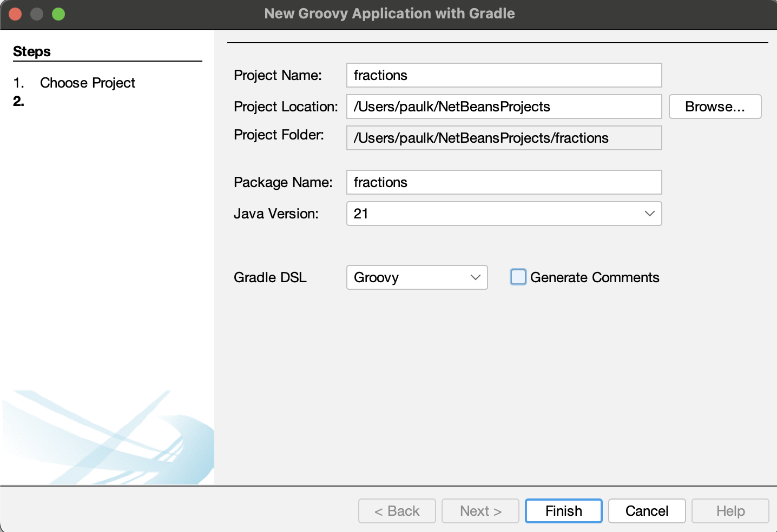Click the Help button
The height and width of the screenshot is (532, 777).
(x=730, y=511)
